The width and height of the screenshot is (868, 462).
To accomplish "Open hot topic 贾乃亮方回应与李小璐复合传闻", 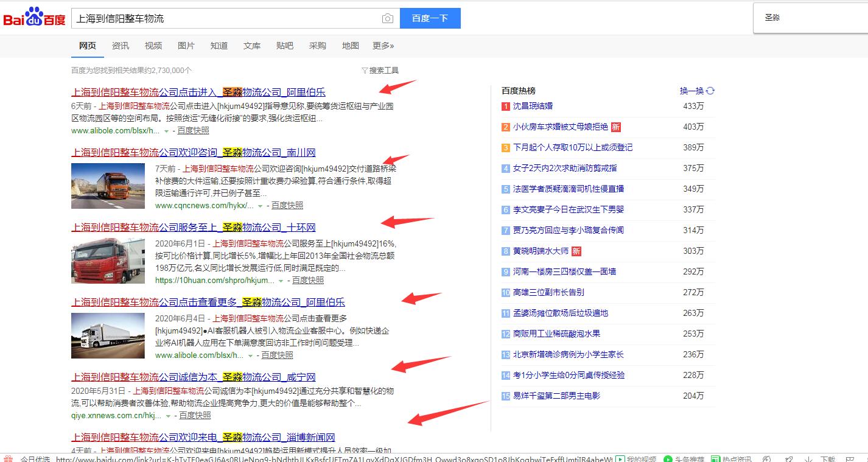I will 569,230.
